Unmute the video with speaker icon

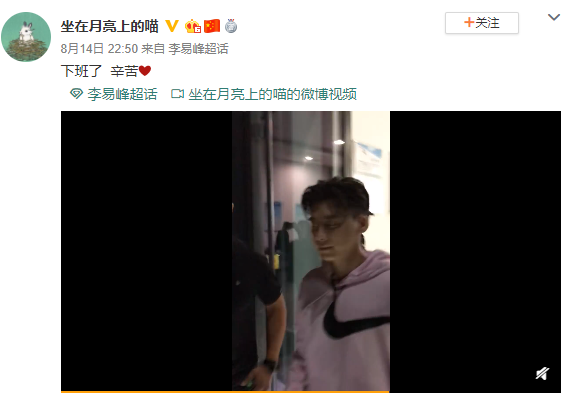[x=542, y=373]
